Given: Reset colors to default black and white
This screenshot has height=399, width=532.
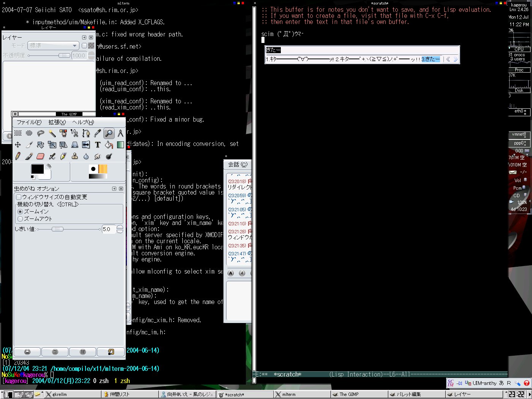Looking at the screenshot, I should 33,177.
